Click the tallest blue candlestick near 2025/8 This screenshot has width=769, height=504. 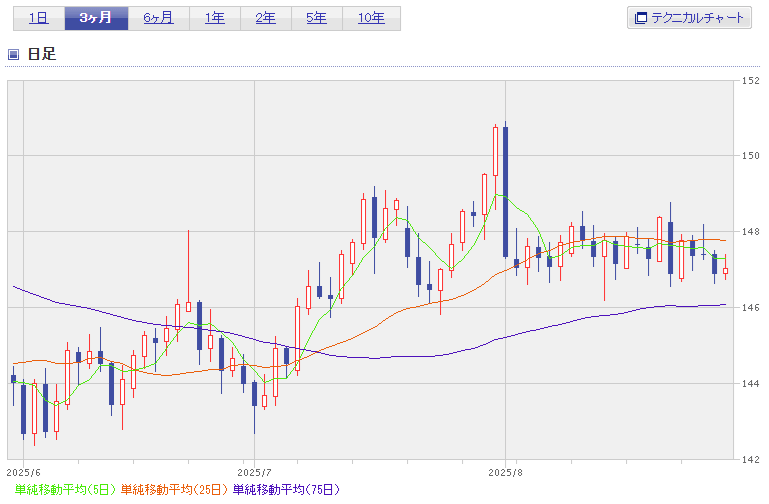pyautogui.click(x=506, y=192)
